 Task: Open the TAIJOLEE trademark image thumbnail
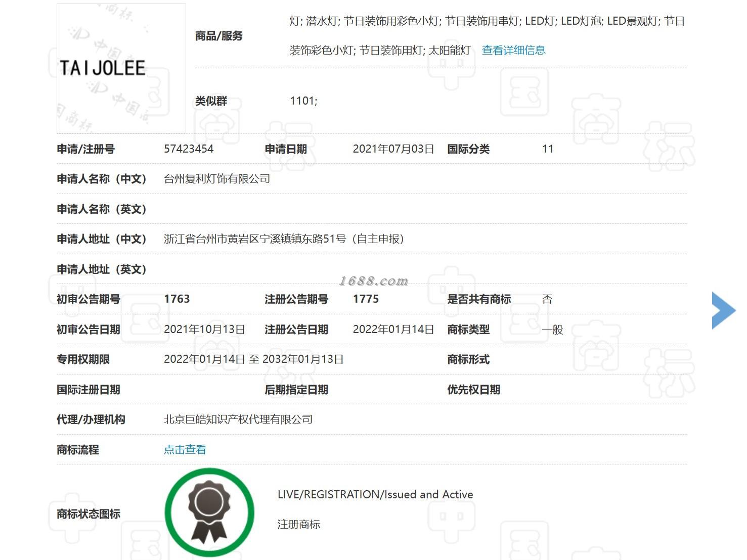[x=121, y=68]
